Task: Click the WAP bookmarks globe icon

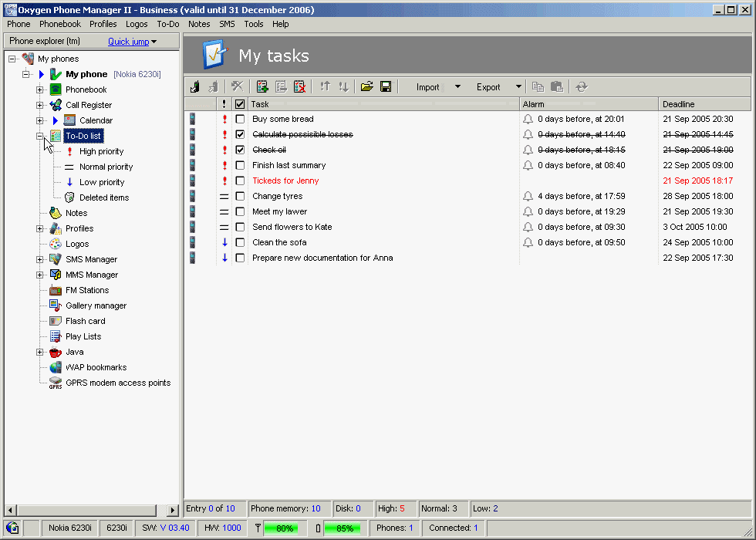Action: point(56,367)
